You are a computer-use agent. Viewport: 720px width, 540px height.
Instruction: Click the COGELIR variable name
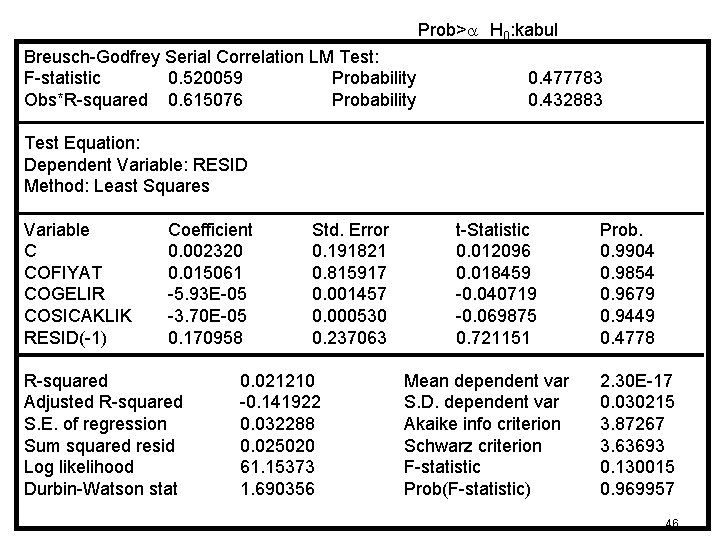point(63,295)
